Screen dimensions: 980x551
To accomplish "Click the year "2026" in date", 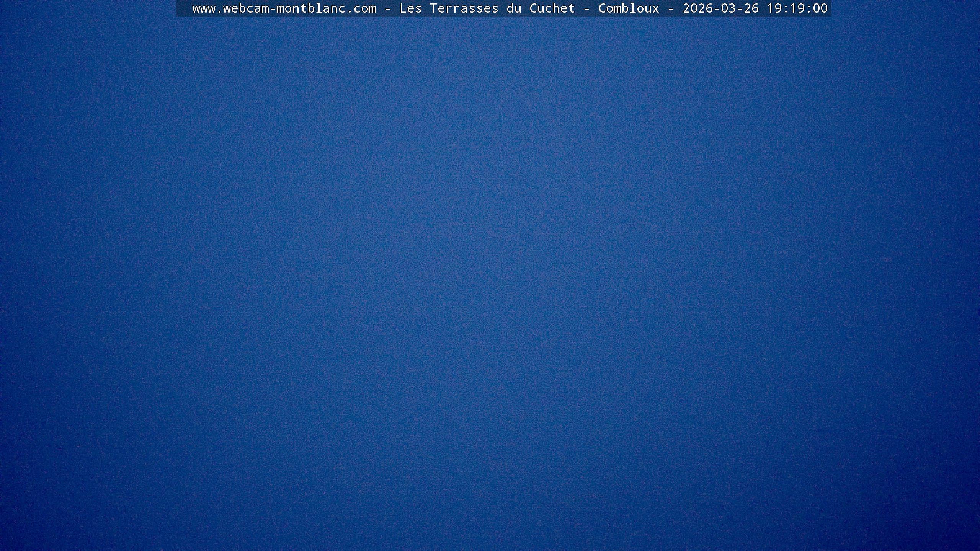I will tap(698, 8).
